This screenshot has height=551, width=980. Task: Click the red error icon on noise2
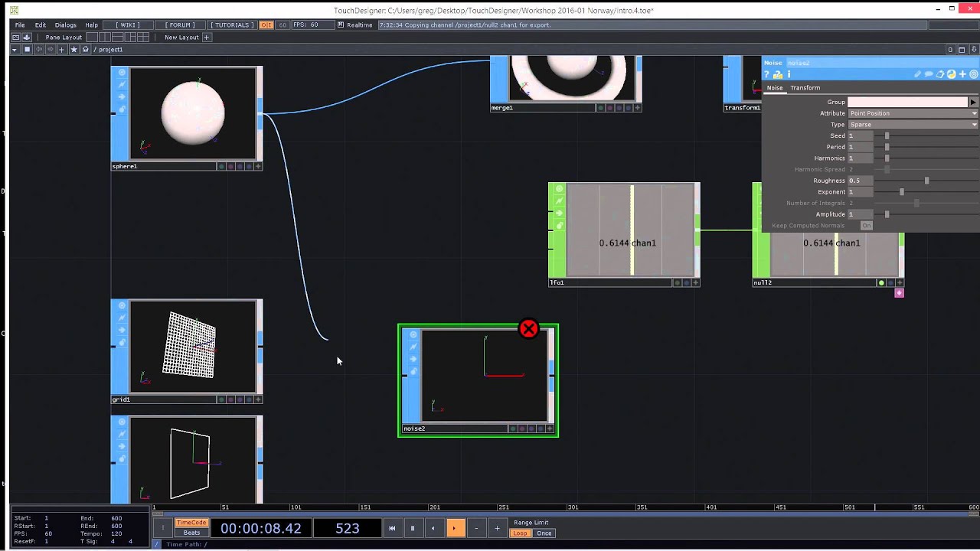pyautogui.click(x=528, y=329)
